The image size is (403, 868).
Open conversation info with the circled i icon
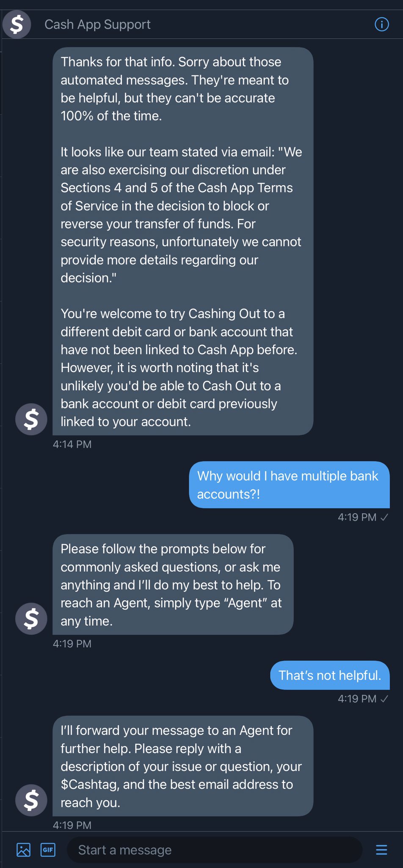click(381, 24)
